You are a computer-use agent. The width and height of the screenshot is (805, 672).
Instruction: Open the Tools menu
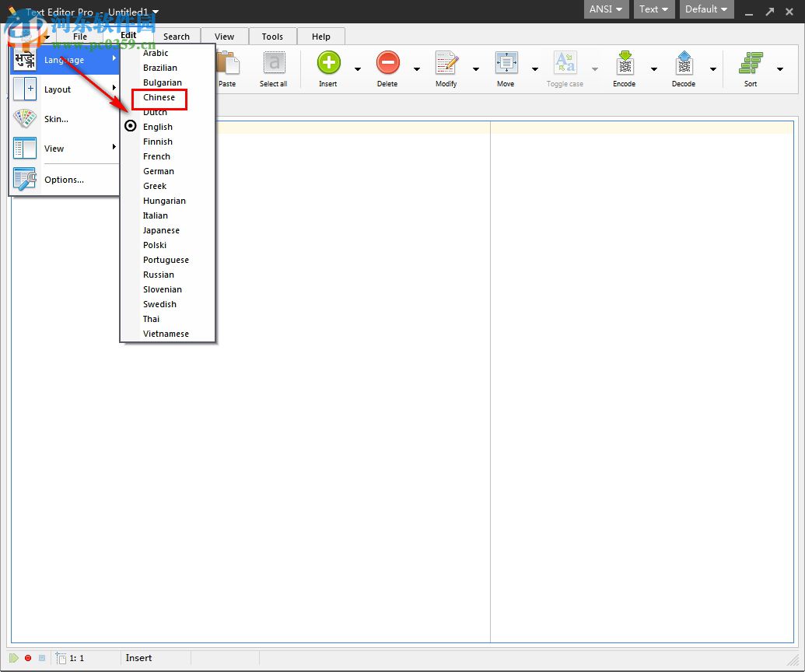click(x=272, y=36)
